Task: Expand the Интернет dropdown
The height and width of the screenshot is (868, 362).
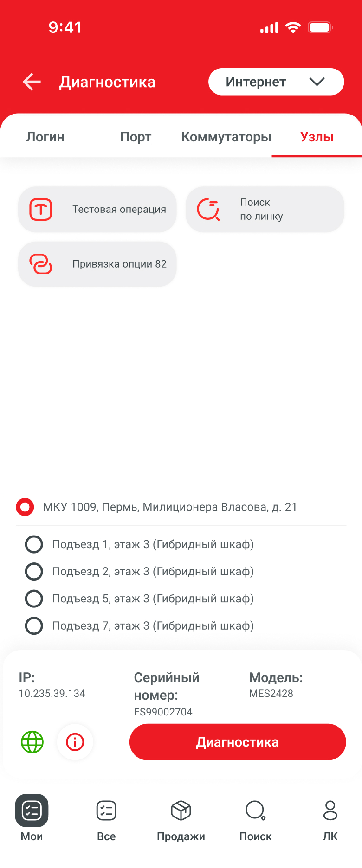Action: (276, 82)
